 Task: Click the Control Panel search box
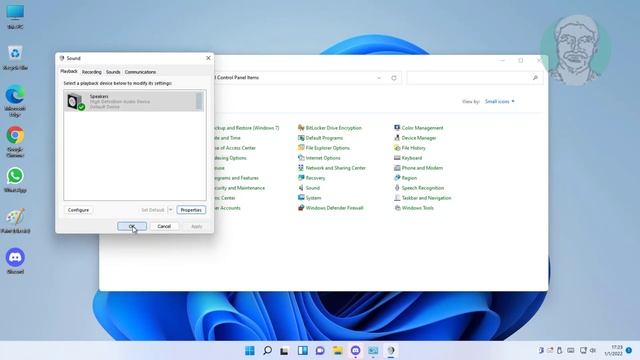tap(475, 78)
